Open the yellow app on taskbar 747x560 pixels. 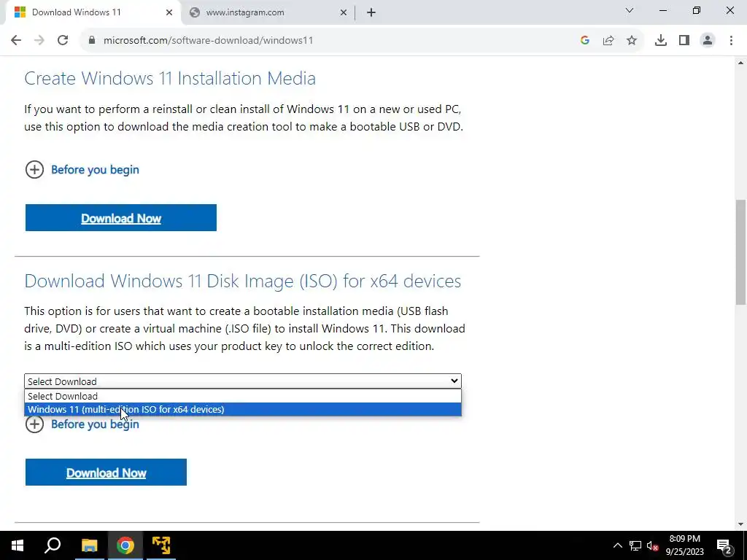tap(161, 545)
